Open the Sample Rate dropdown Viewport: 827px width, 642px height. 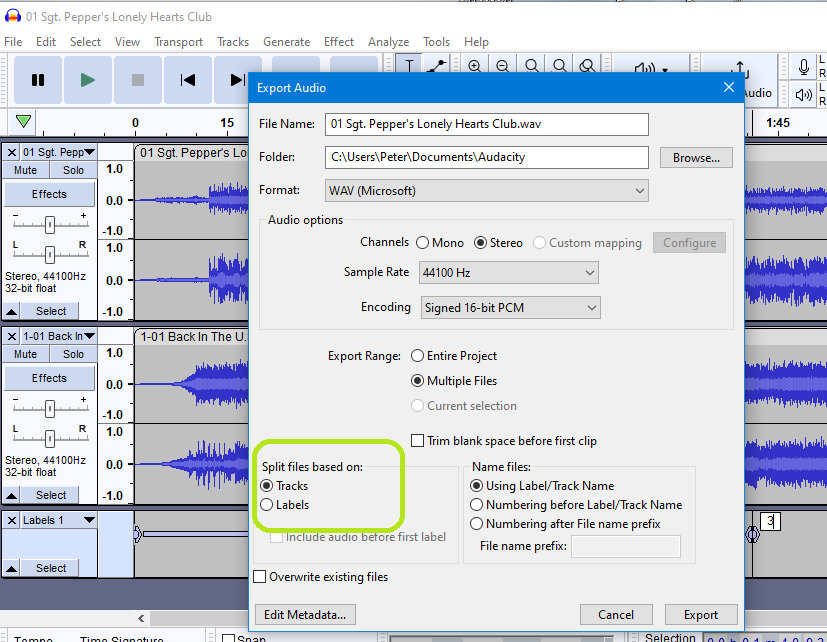(x=508, y=272)
